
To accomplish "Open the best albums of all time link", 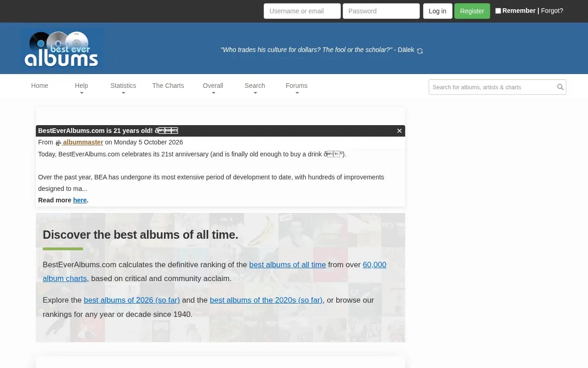I will [288, 264].
